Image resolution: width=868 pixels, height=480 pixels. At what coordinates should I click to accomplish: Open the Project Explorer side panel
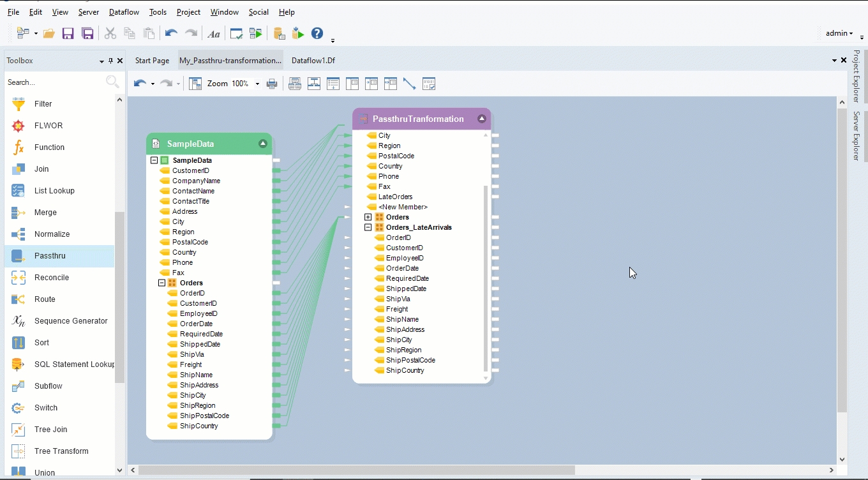(857, 77)
